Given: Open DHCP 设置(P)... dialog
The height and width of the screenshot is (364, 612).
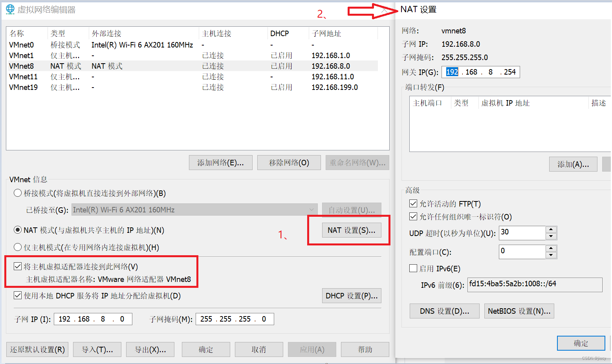Looking at the screenshot, I should click(352, 296).
